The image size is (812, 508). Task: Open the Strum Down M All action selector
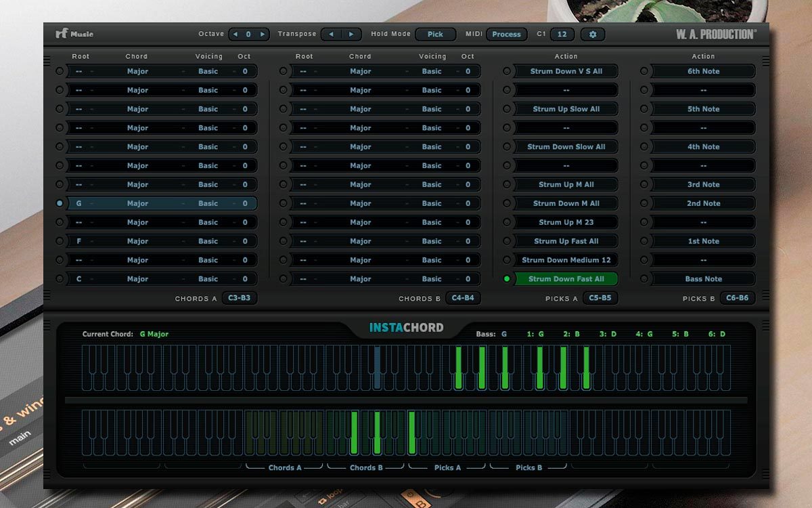point(566,203)
